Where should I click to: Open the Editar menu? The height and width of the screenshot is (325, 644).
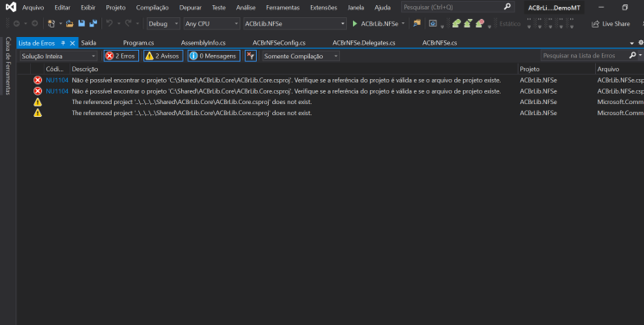tap(63, 8)
